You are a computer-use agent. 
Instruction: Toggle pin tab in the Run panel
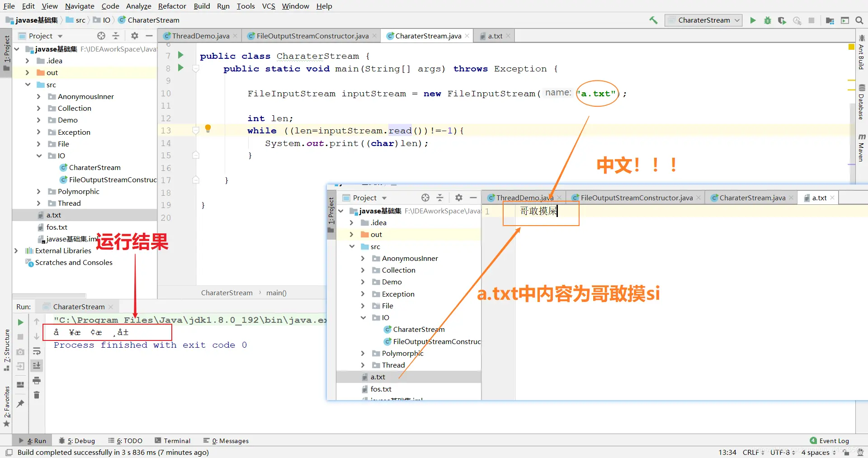pyautogui.click(x=20, y=404)
